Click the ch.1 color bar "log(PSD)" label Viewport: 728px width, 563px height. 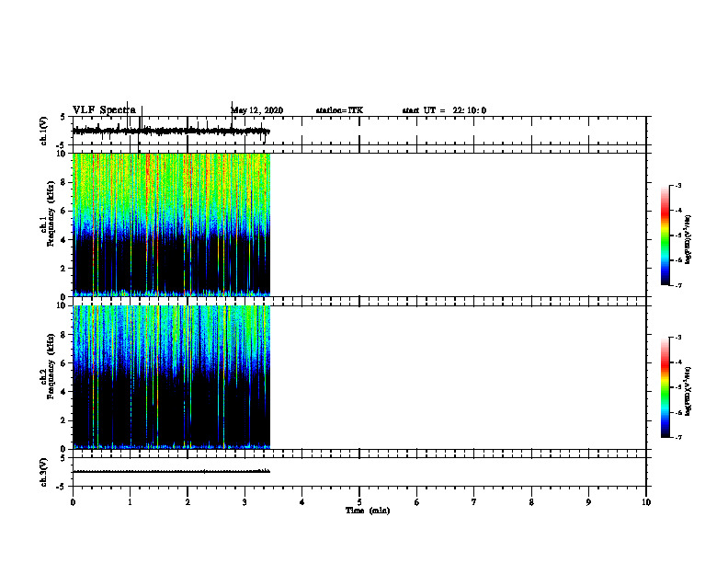pyautogui.click(x=688, y=240)
